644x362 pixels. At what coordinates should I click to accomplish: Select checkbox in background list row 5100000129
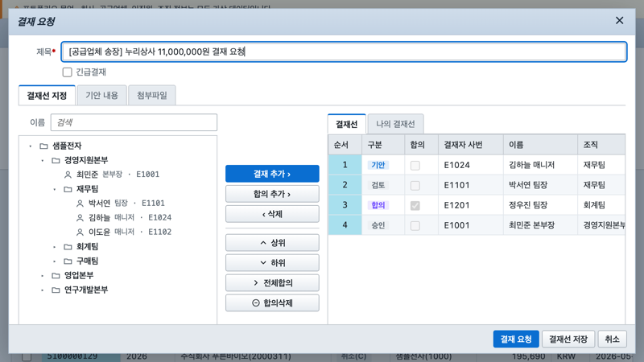pyautogui.click(x=27, y=356)
